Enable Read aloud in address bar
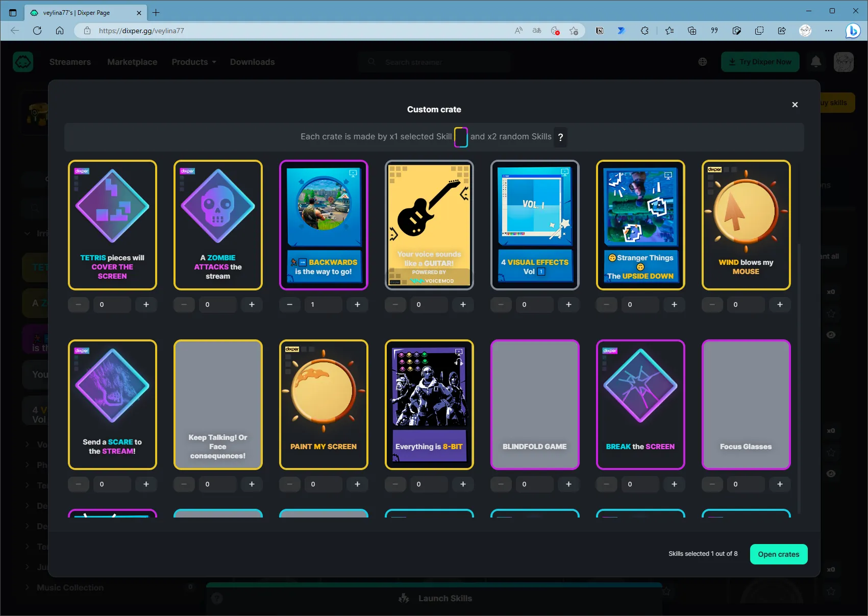The height and width of the screenshot is (616, 868). (518, 31)
